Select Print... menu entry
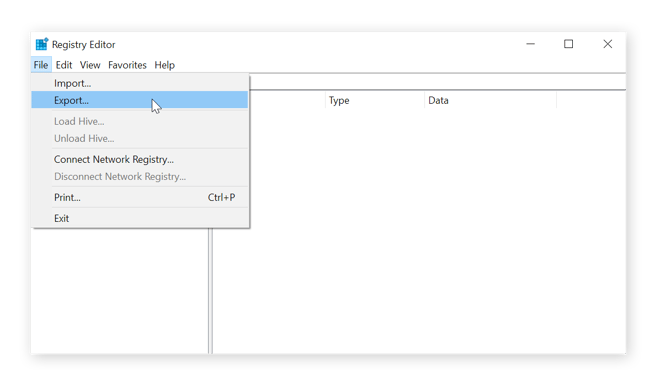 click(140, 197)
